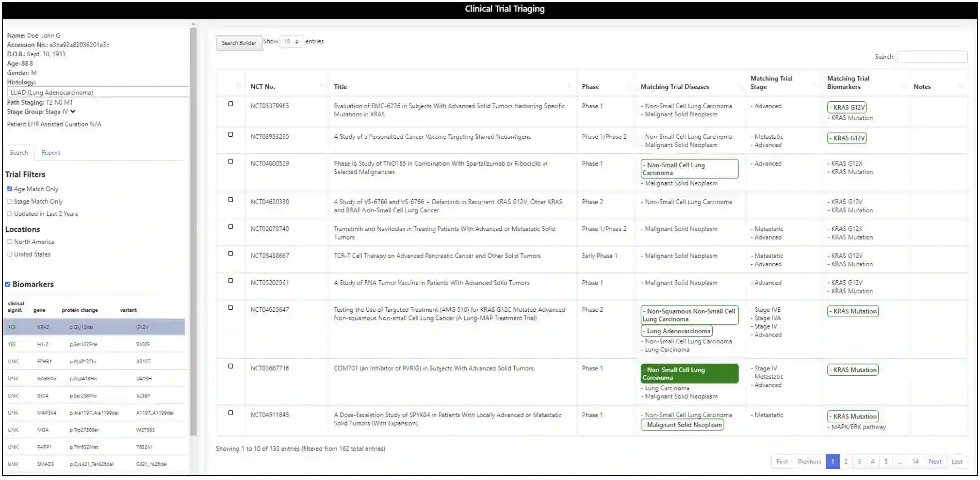Click sort arrow in first checkbox column header
Image resolution: width=980 pixels, height=480 pixels.
pyautogui.click(x=238, y=86)
